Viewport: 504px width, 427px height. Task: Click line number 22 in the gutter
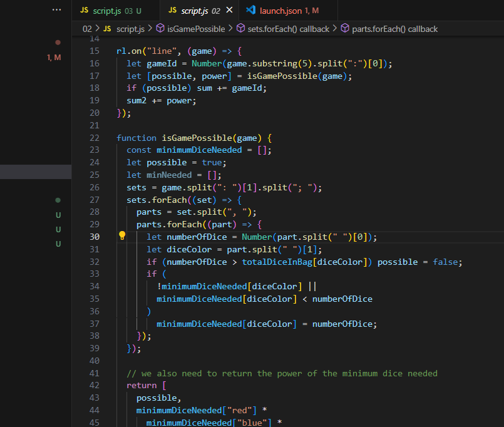[95, 138]
